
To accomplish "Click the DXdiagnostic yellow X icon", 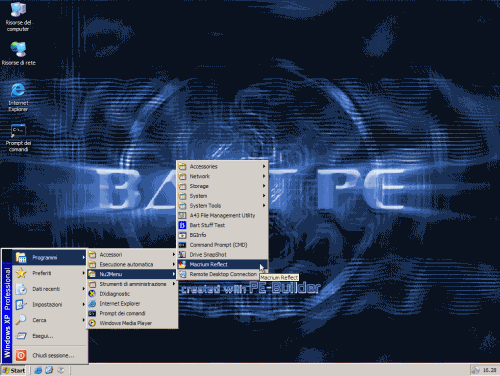I will 92,294.
